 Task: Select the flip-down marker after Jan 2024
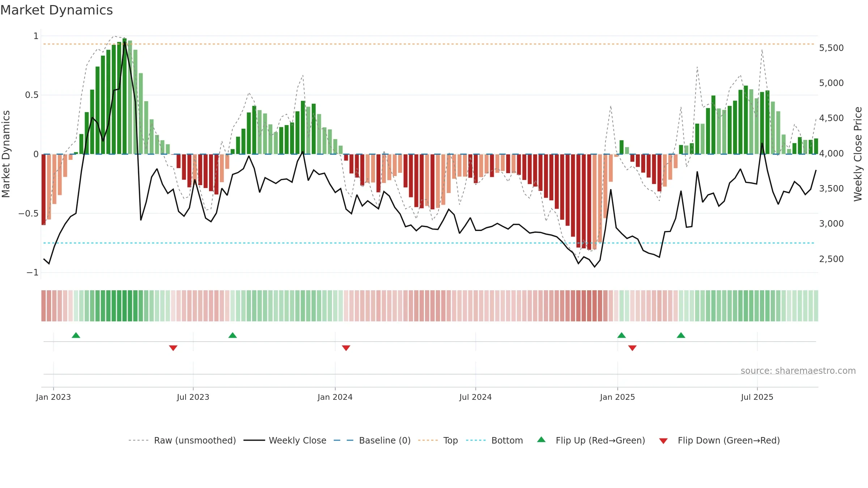pos(346,348)
